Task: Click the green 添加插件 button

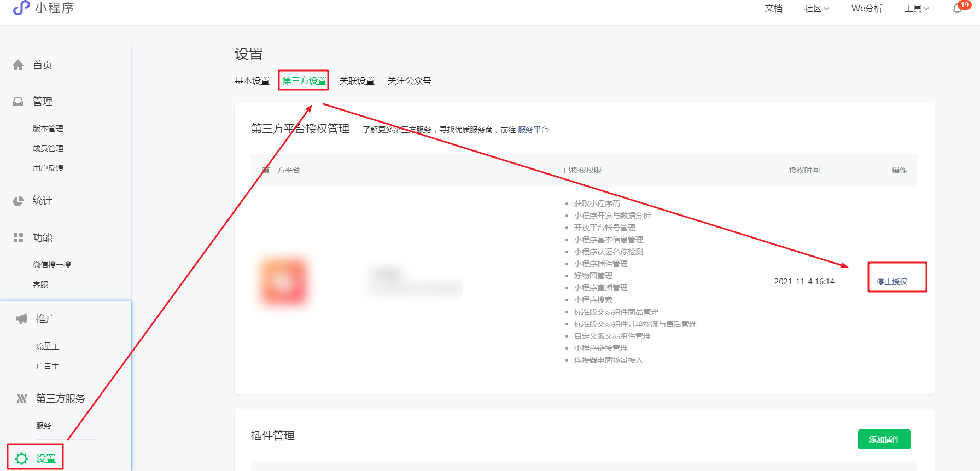Action: pos(884,439)
